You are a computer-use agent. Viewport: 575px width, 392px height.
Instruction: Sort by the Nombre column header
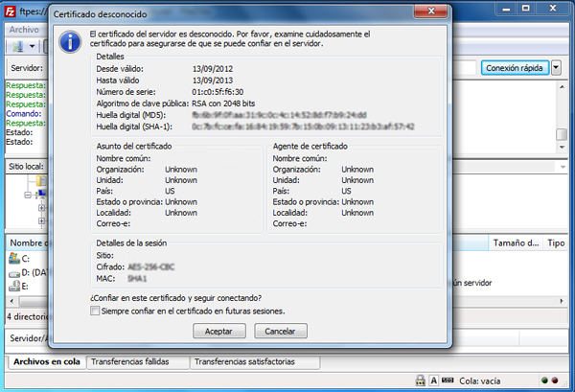point(29,242)
